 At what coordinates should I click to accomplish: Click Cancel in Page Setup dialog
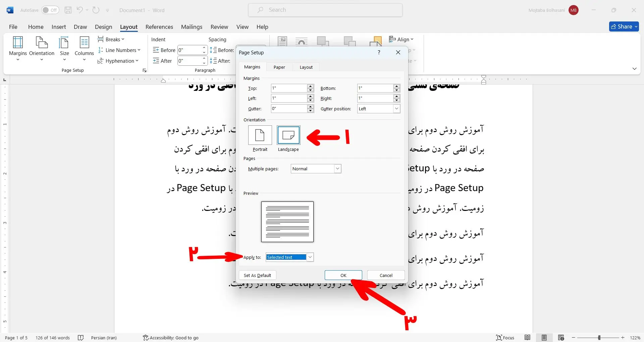386,275
